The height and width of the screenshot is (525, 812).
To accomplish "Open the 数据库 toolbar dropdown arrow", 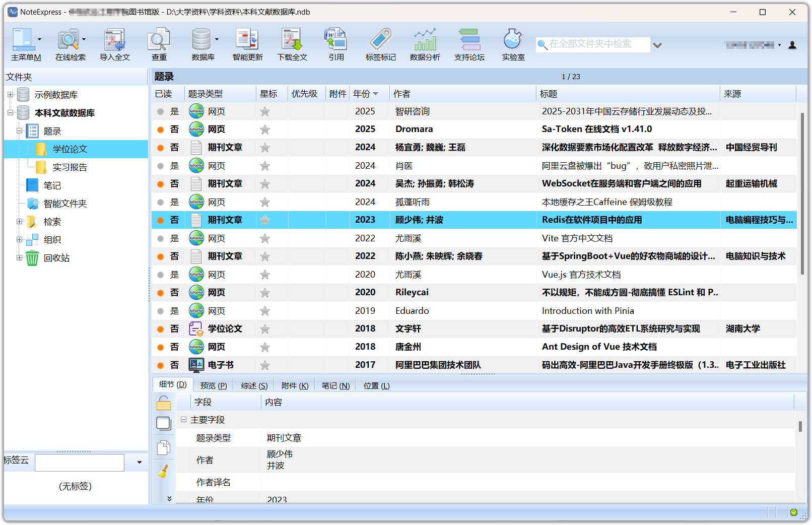I will pyautogui.click(x=217, y=39).
